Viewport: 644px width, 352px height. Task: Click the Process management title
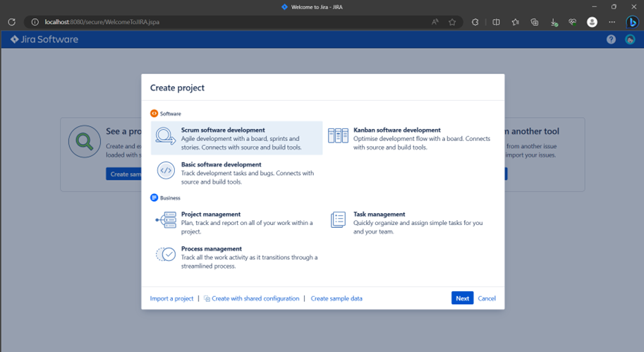tap(211, 248)
